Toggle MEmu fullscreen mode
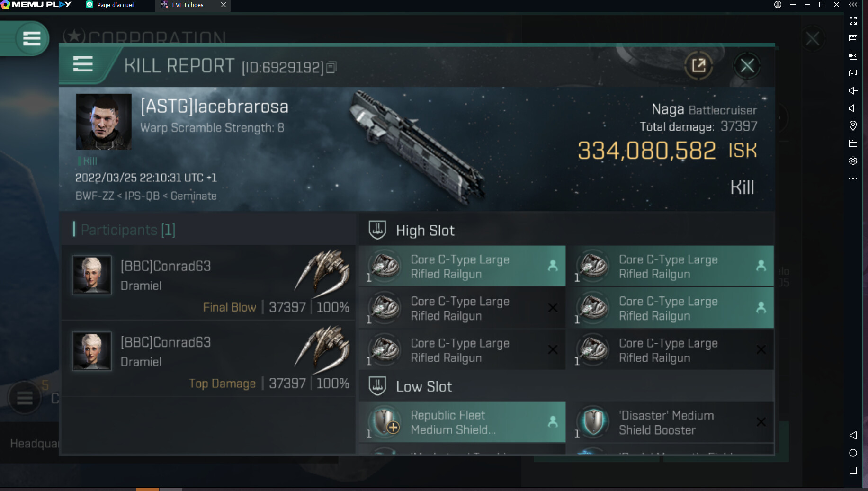The height and width of the screenshot is (491, 868). click(x=853, y=21)
